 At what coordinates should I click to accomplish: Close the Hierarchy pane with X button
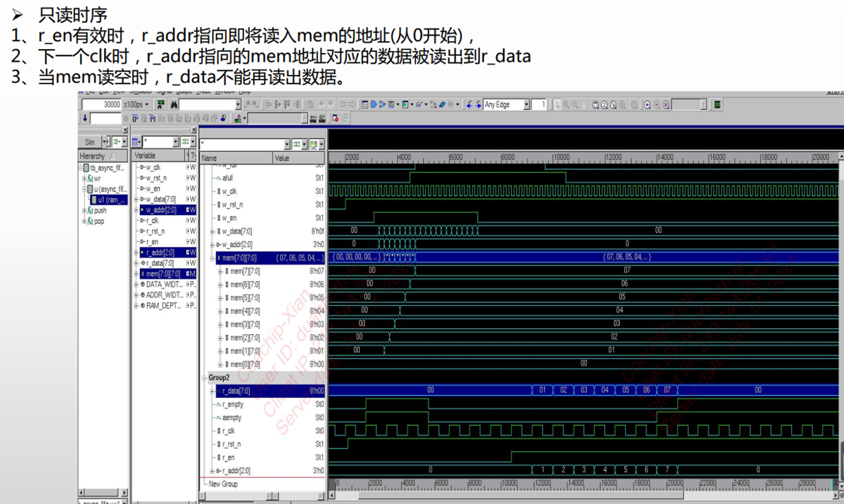(x=125, y=129)
